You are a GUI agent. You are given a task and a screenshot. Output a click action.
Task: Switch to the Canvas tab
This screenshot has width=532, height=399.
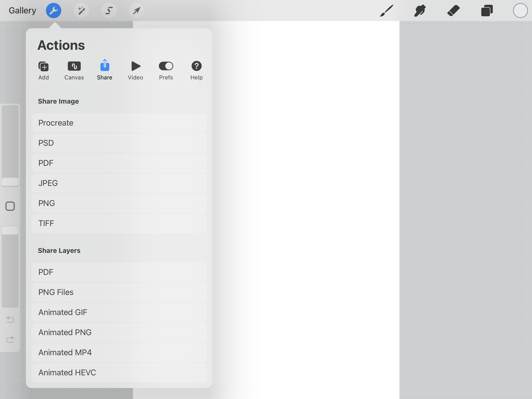click(x=74, y=71)
